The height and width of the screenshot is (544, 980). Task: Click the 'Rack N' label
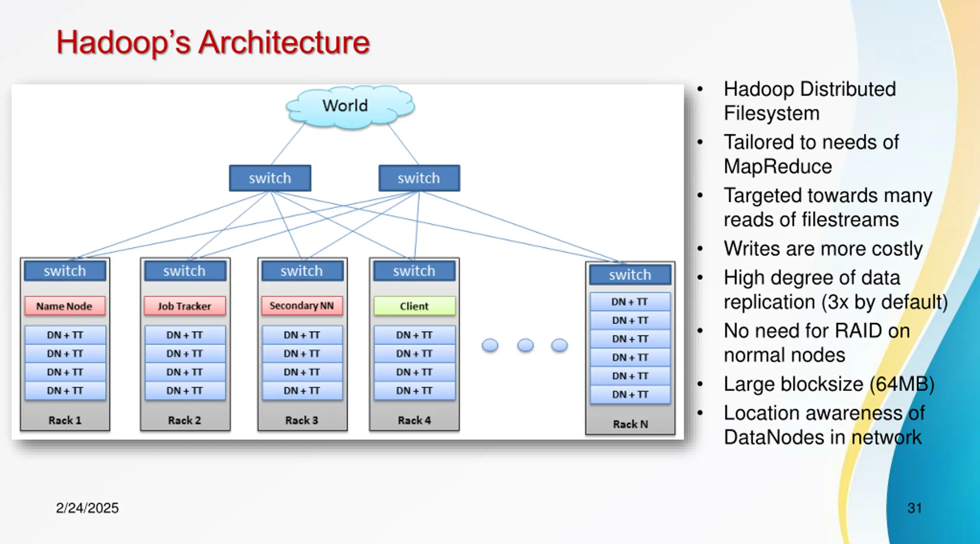point(630,424)
